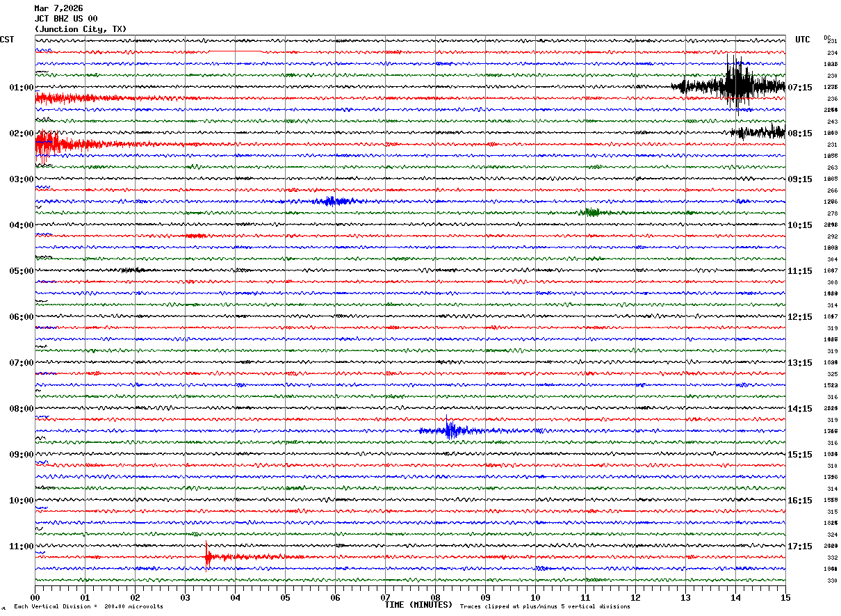Click the 'TIME (MINUTES)' axis title
The image size is (841, 616).
click(418, 605)
